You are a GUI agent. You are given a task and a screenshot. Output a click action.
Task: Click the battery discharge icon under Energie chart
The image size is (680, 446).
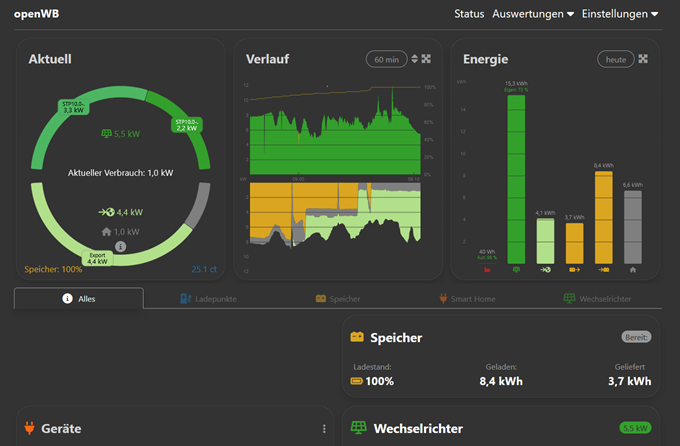coord(574,269)
